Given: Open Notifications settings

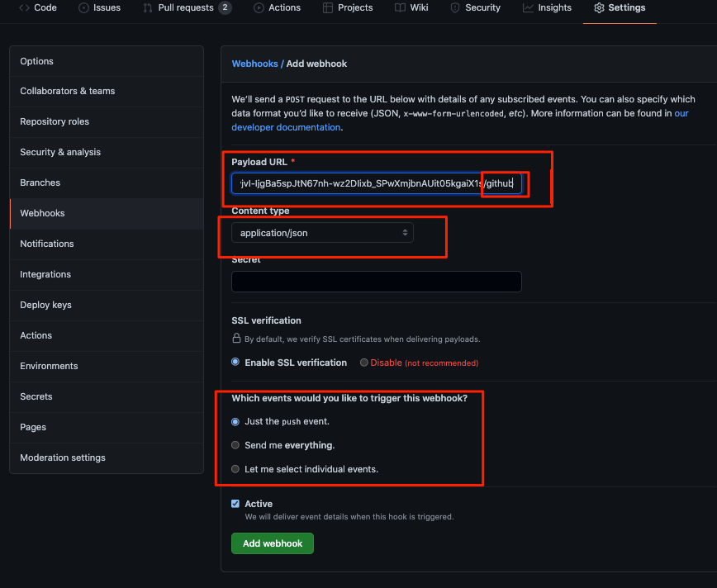Looking at the screenshot, I should [107, 244].
